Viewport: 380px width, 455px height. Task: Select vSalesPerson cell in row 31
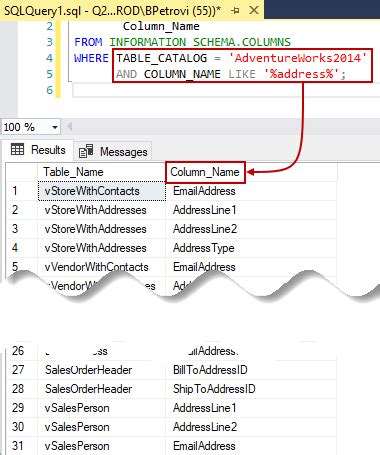(x=102, y=446)
